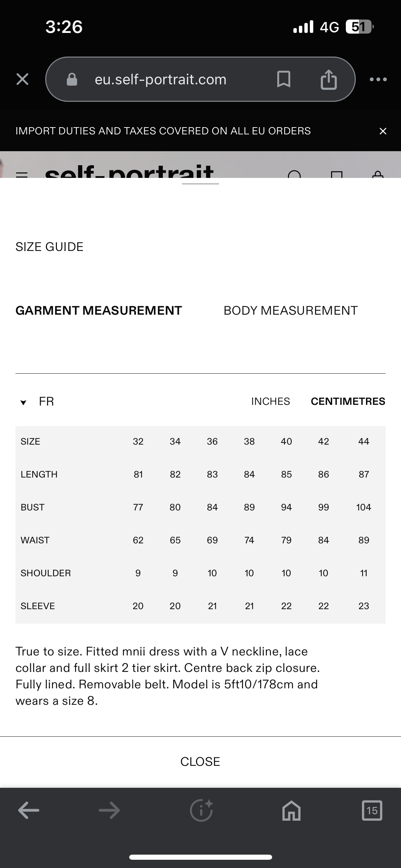Tap the share icon in address bar
This screenshot has width=401, height=868.
click(328, 79)
